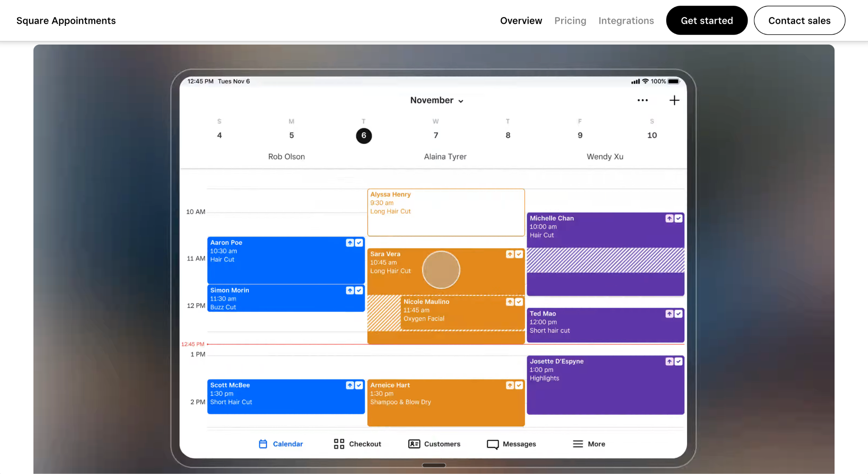Viewport: 868px width, 474px height.
Task: Click upload arrow icon on Simon Morin appointment
Action: point(350,291)
